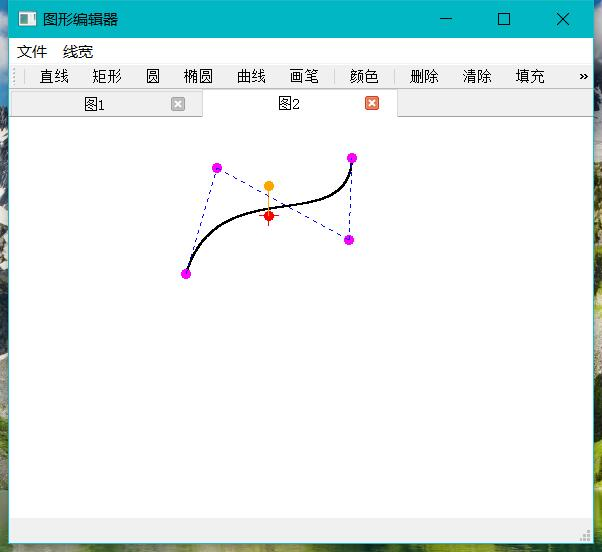This screenshot has height=552, width=602.
Task: Click the 图形编辑器 application icon
Action: [27, 19]
